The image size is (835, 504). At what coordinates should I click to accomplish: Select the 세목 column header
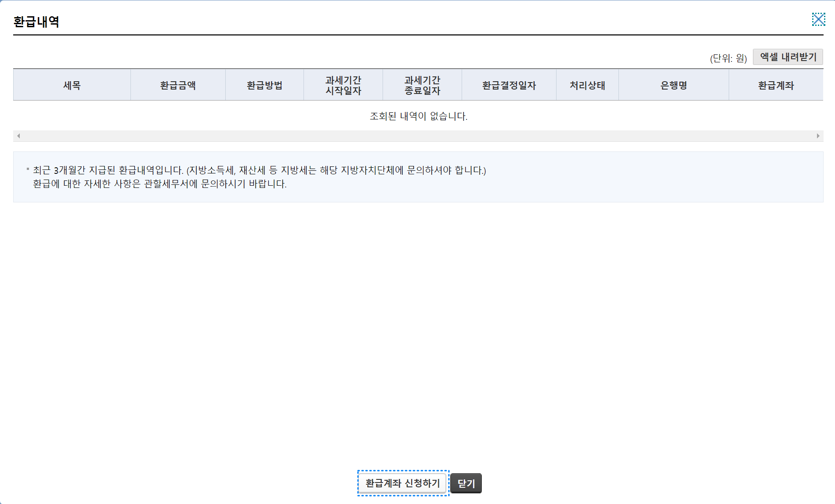click(x=72, y=85)
